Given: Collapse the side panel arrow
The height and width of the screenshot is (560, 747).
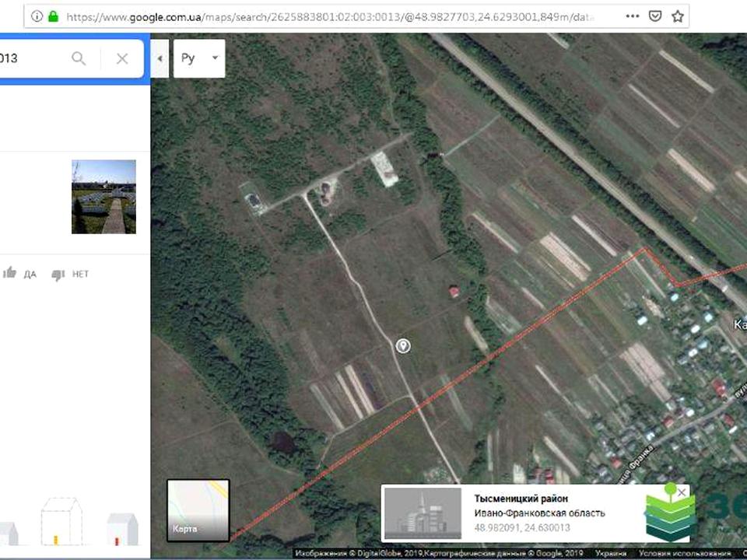Looking at the screenshot, I should click(160, 58).
